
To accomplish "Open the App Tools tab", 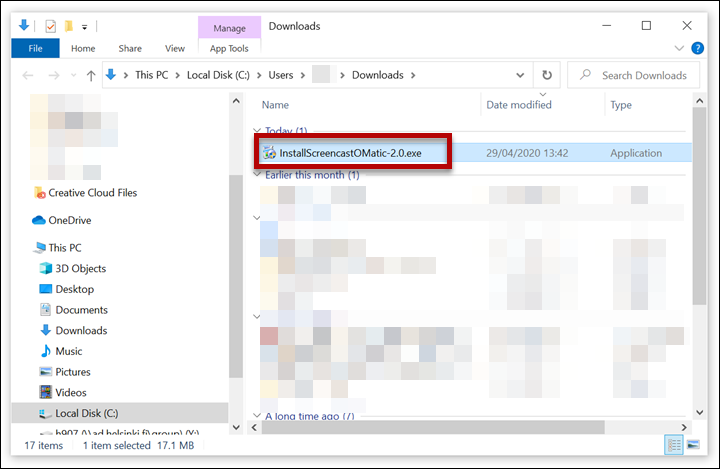I will 229,48.
